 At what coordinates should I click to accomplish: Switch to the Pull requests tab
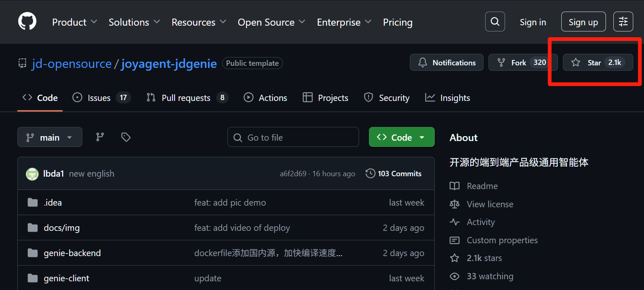(x=186, y=98)
